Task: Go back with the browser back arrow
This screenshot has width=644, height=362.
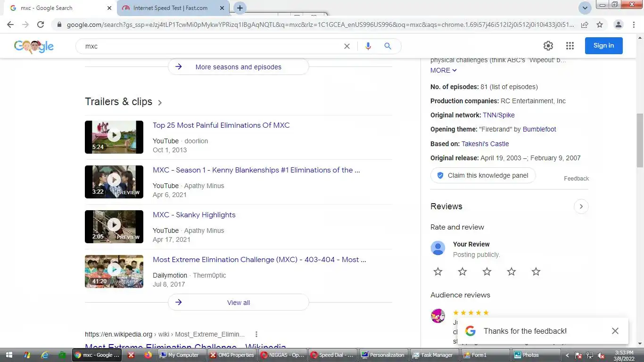Action: click(10, 25)
